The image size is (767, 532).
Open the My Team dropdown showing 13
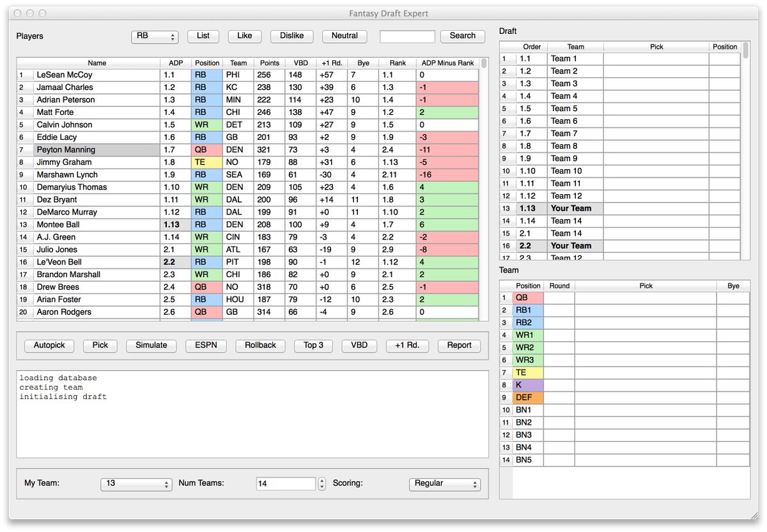click(x=136, y=483)
